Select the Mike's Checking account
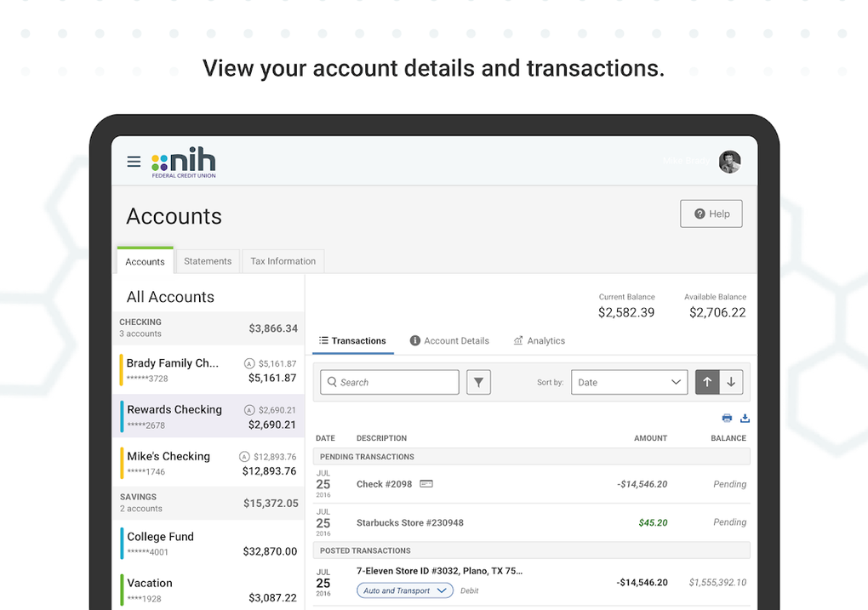Screen dimensions: 868x610 point(208,463)
